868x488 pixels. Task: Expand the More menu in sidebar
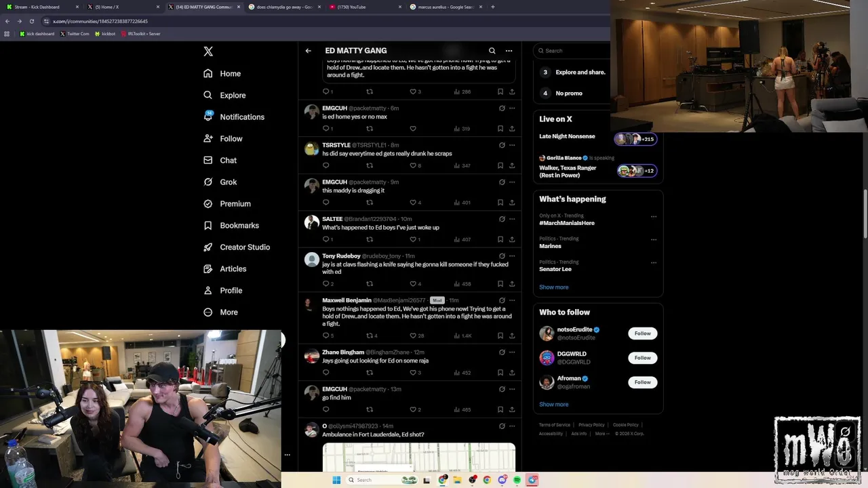[x=220, y=312]
